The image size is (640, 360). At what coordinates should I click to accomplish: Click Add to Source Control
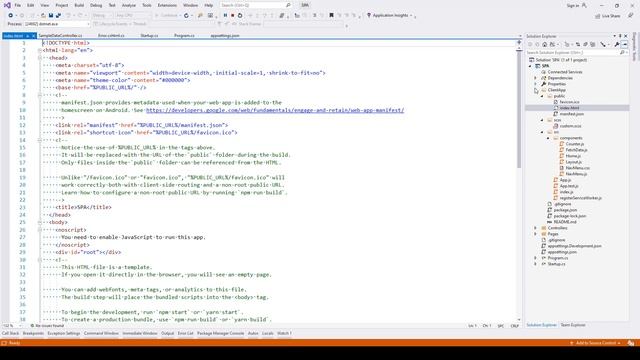pos(596,343)
